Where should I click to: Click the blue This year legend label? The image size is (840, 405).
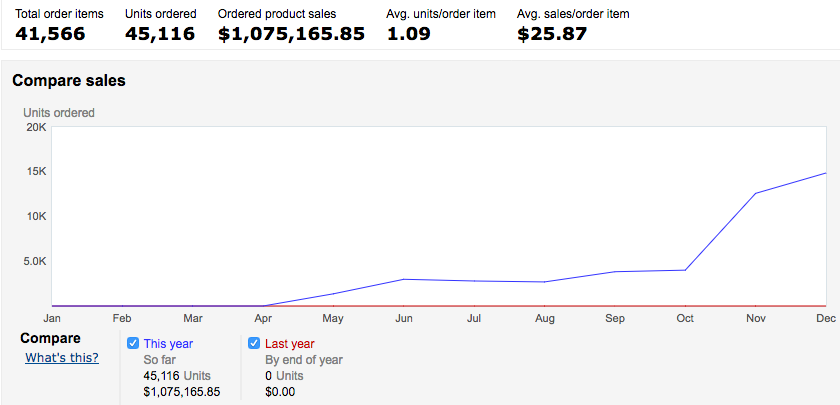coord(168,343)
